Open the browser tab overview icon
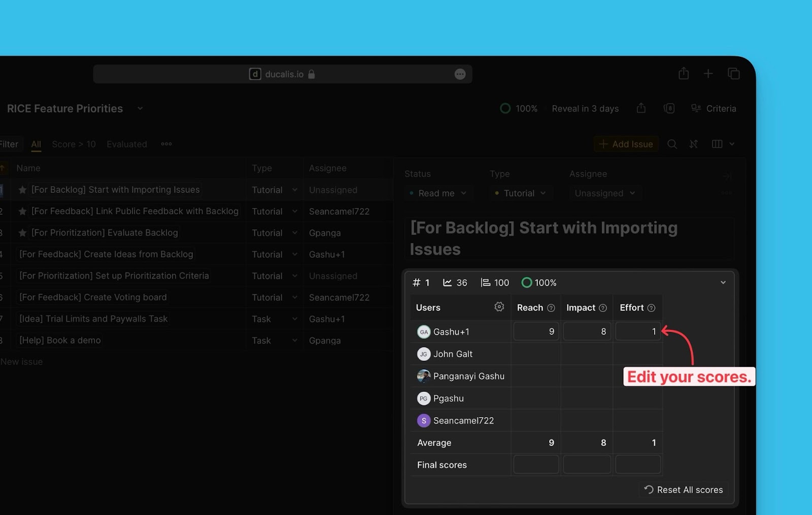 coord(733,74)
